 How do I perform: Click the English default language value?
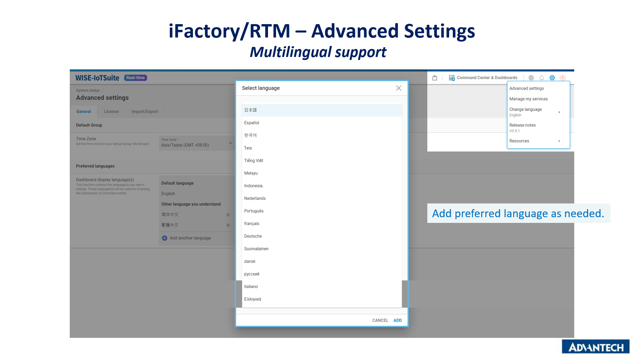click(x=168, y=194)
